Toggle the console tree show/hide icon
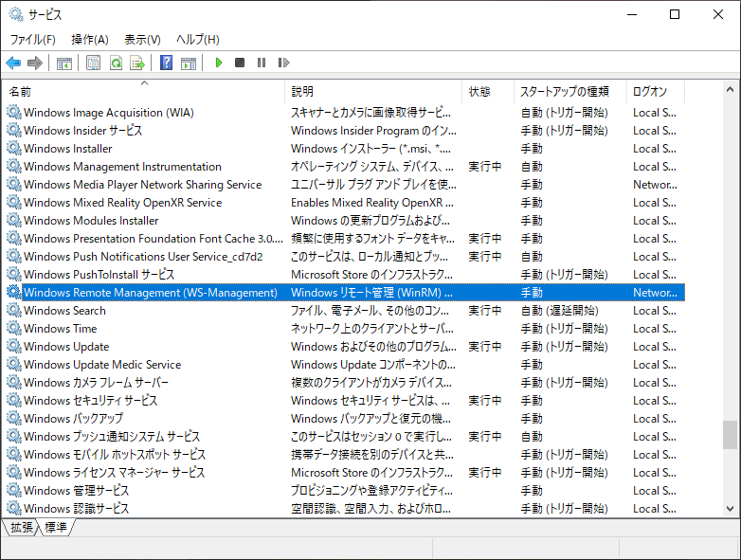This screenshot has height=560, width=741. (x=64, y=63)
